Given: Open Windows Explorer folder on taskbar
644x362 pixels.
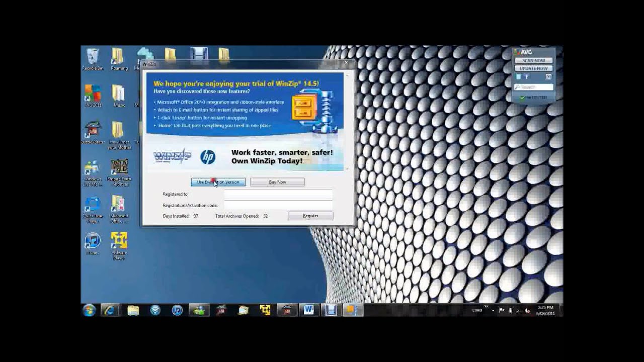Looking at the screenshot, I should tap(133, 310).
